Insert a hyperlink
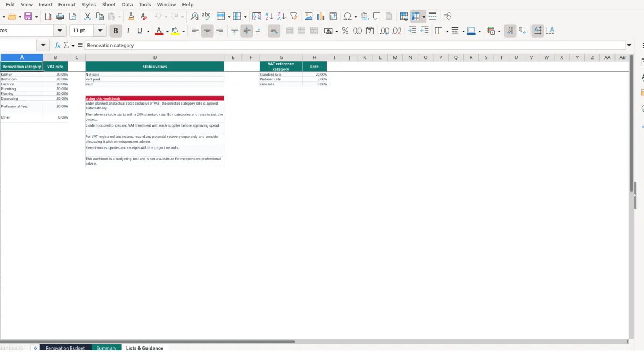 tap(364, 17)
